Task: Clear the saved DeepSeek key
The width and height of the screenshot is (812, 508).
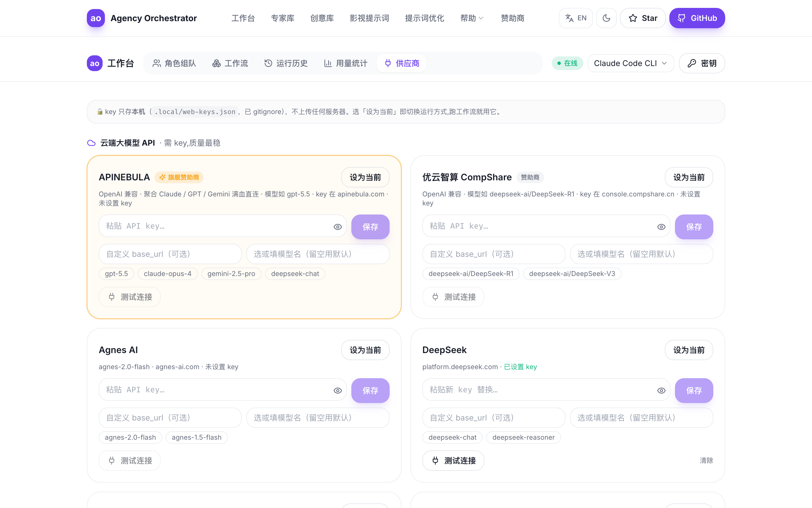Action: 706,460
